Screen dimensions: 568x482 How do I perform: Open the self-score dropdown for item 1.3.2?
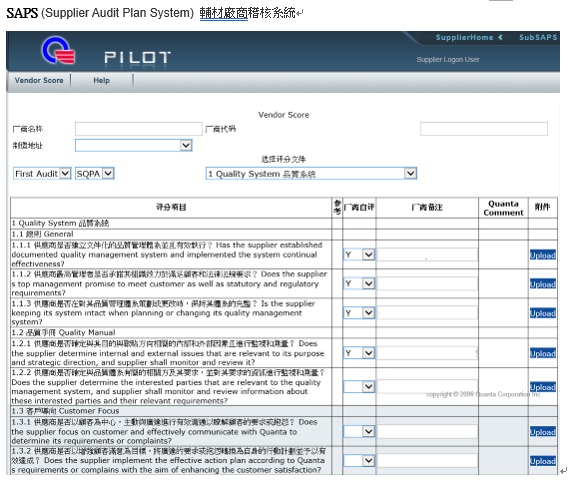click(359, 461)
